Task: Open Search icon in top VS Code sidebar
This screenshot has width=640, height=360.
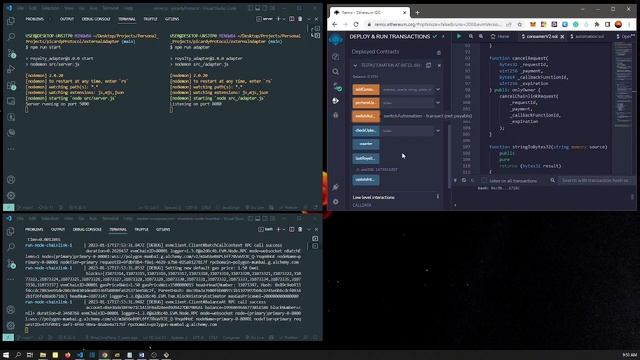Action: pyautogui.click(x=11, y=37)
